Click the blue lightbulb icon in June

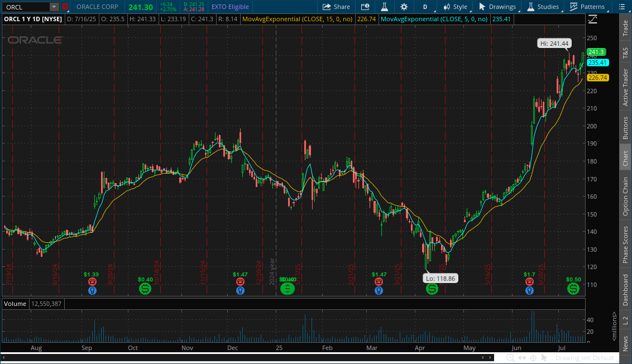530,290
